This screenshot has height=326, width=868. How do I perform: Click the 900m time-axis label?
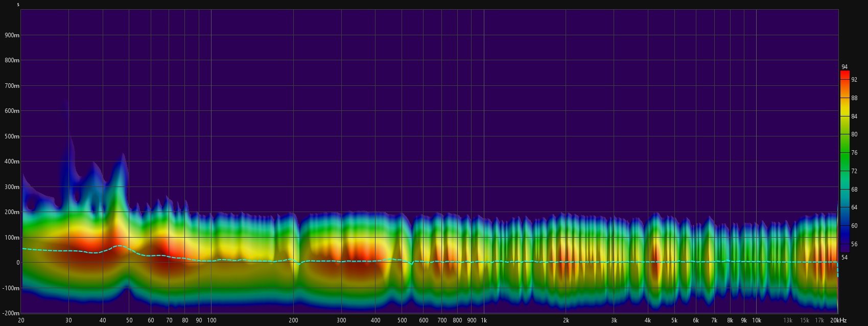click(12, 35)
